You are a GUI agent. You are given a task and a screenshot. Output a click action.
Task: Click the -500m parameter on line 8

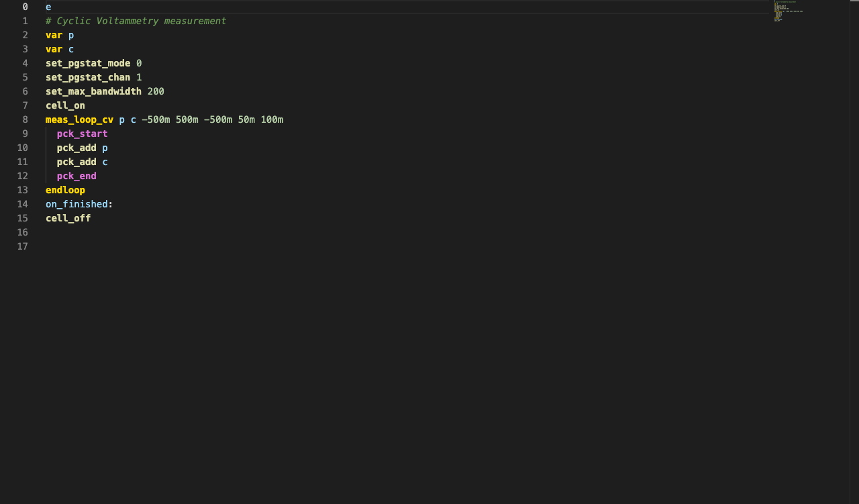click(x=156, y=119)
